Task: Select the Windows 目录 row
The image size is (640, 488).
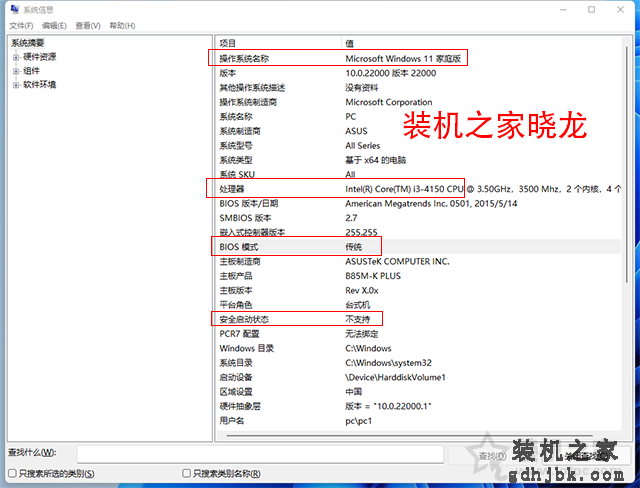Action: tap(418, 348)
